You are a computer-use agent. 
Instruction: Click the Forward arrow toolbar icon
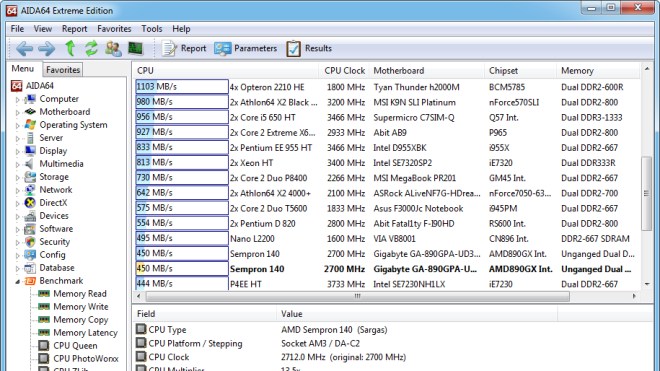coord(46,49)
